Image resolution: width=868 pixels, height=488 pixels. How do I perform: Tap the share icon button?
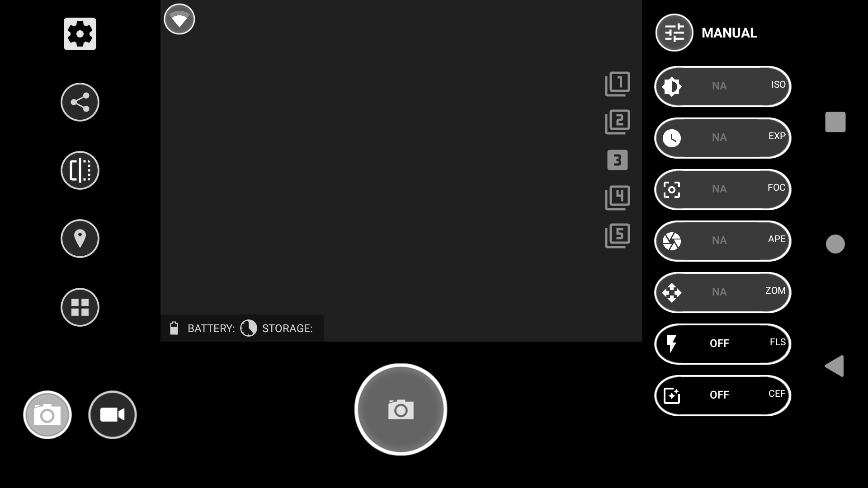click(x=80, y=102)
